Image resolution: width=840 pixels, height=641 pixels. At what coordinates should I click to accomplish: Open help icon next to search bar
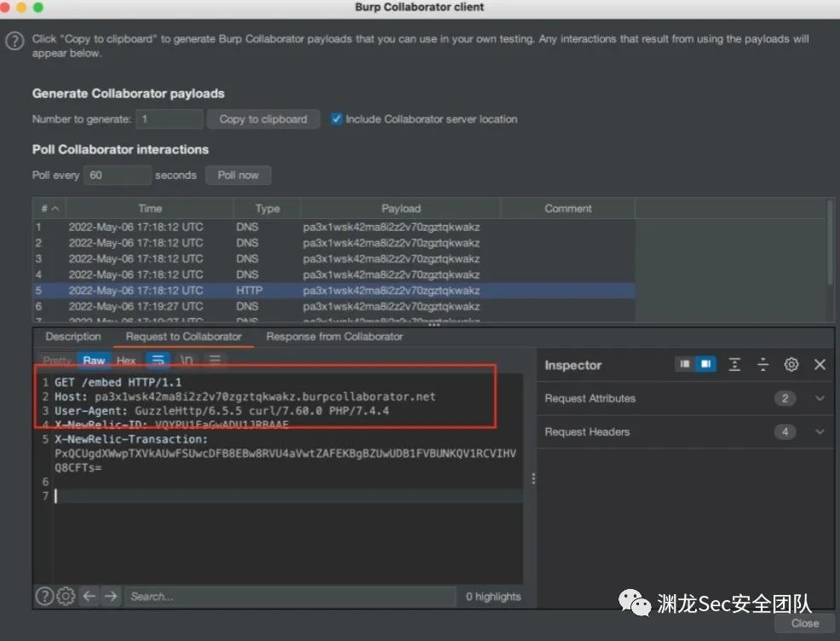(44, 596)
